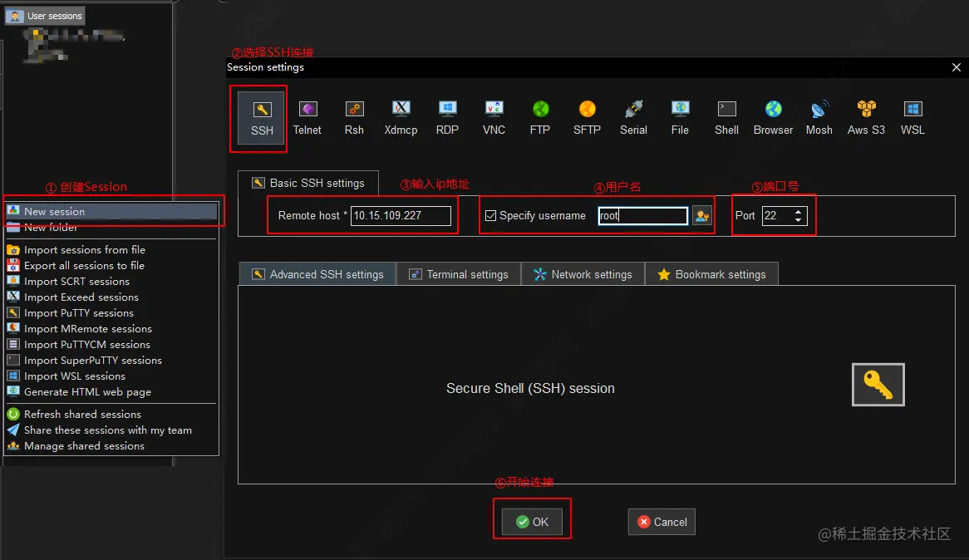The width and height of the screenshot is (969, 560).
Task: Open the Bookmark settings tab
Action: [x=711, y=274]
